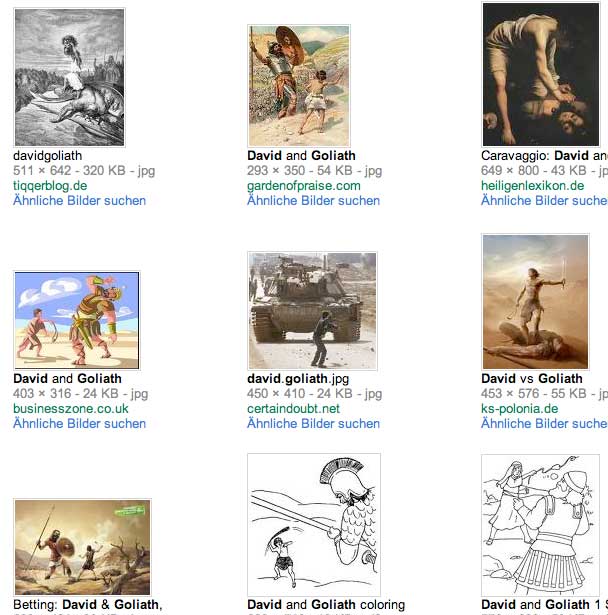Open the tank photo david.goliath.jpg thumbnail
Screen dimensions: 608x615
click(x=312, y=311)
